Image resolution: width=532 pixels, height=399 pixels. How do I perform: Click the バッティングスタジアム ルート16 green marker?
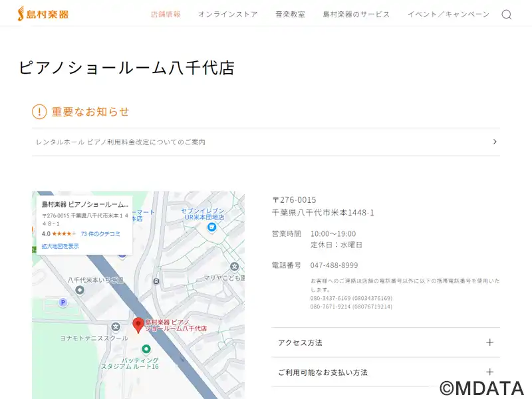pyautogui.click(x=146, y=348)
